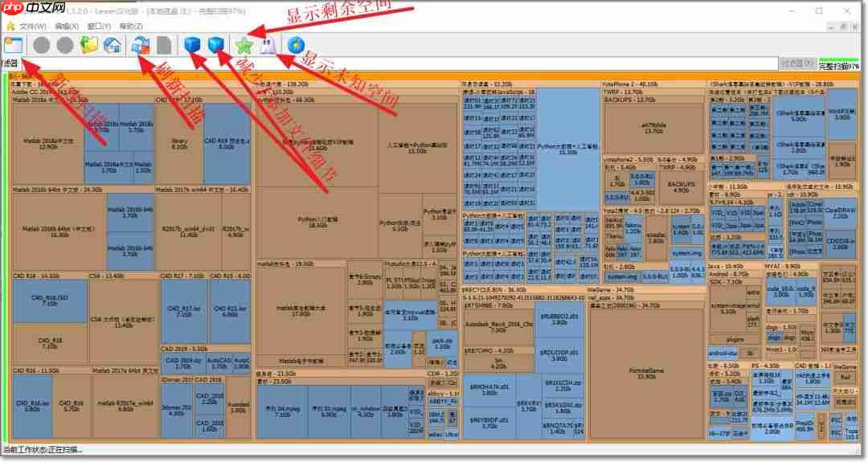
Task: Return to the root with the Home icon
Action: coord(113,45)
